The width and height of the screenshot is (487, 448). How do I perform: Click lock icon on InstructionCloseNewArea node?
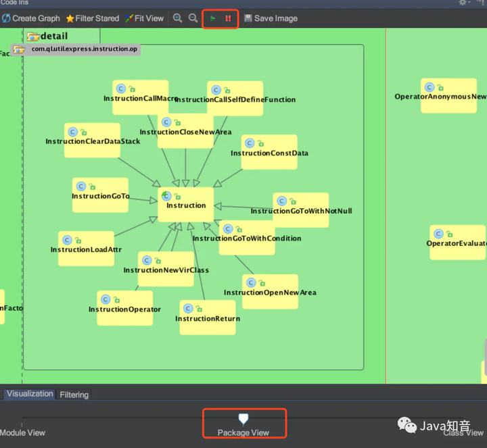tap(177, 122)
